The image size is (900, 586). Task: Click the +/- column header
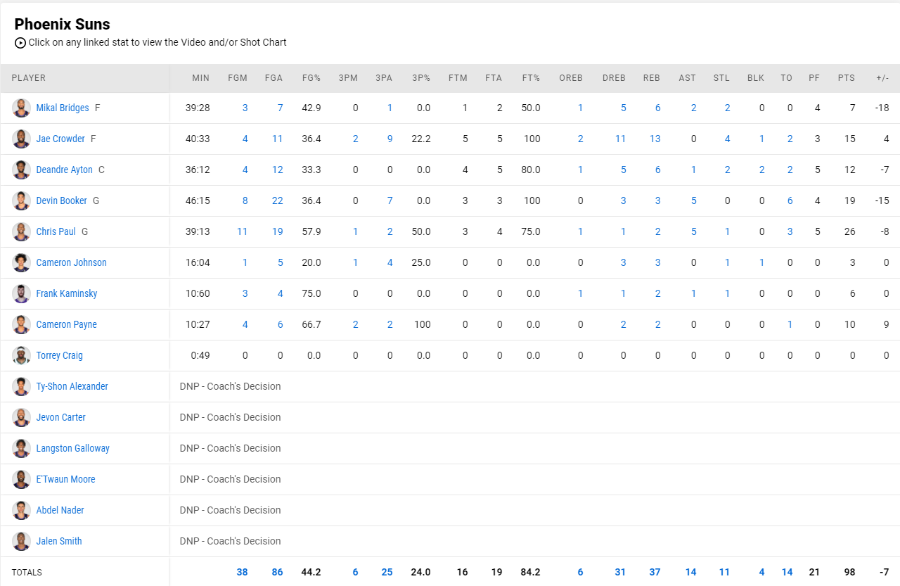coord(882,78)
